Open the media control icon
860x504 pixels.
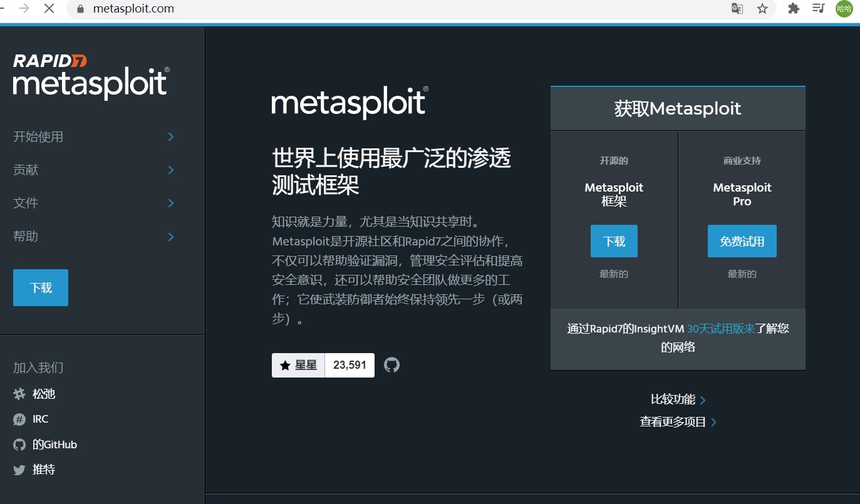818,9
